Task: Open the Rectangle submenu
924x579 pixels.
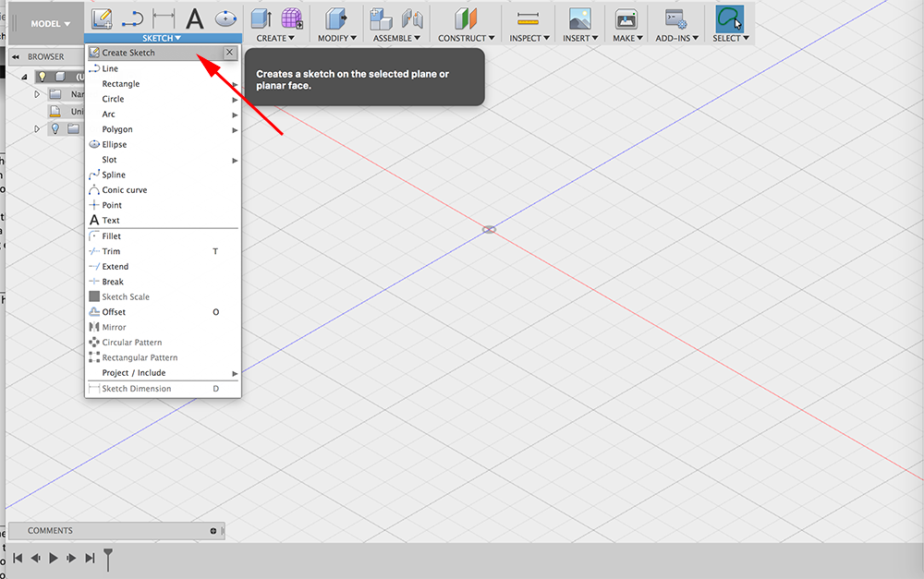Action: [164, 84]
